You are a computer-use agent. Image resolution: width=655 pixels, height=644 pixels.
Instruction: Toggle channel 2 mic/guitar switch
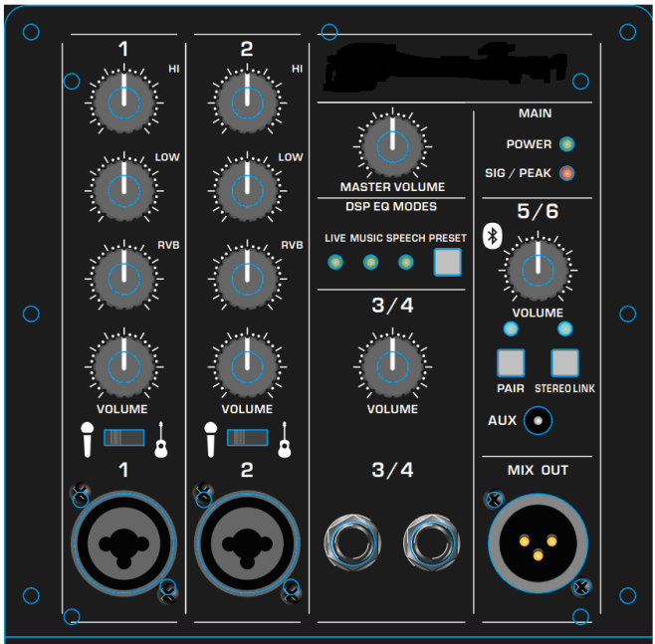pos(247,438)
